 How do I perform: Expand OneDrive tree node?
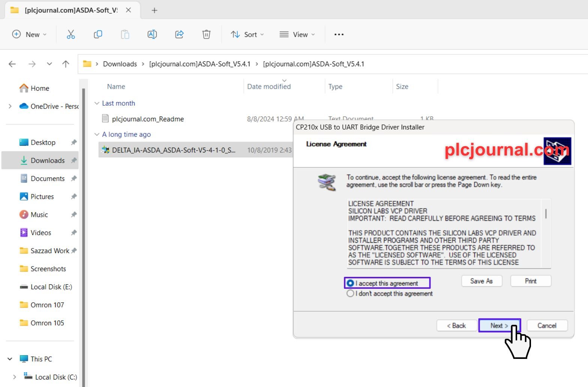[10, 106]
